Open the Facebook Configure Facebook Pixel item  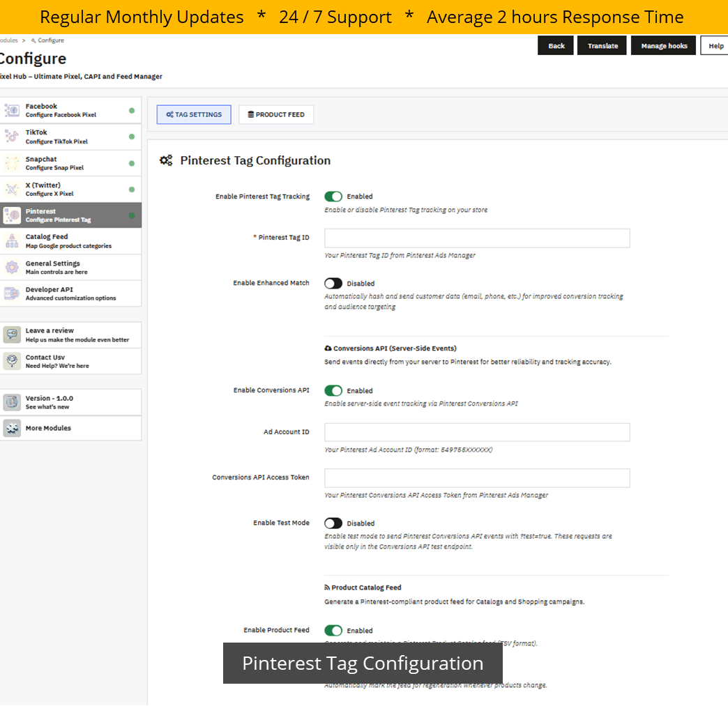coord(70,111)
